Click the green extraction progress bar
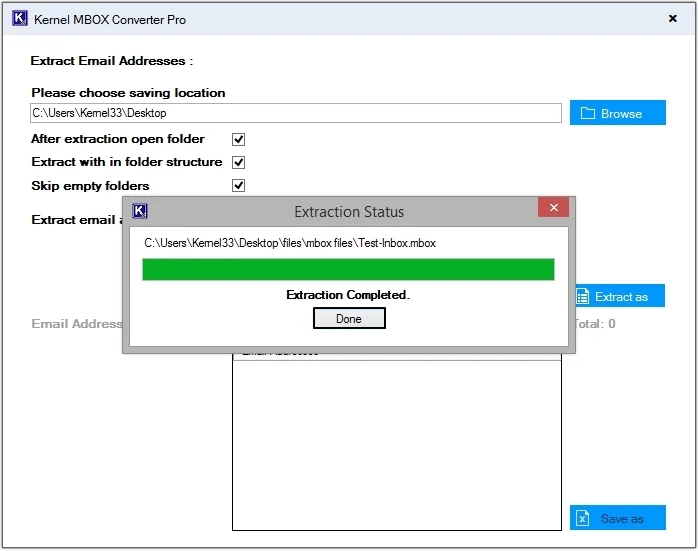 (x=348, y=270)
